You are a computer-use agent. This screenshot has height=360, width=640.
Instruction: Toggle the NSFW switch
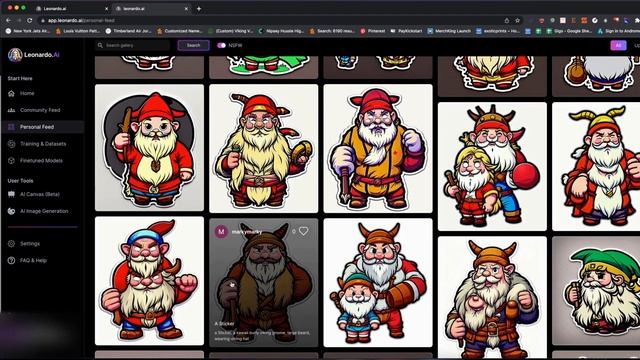222,45
